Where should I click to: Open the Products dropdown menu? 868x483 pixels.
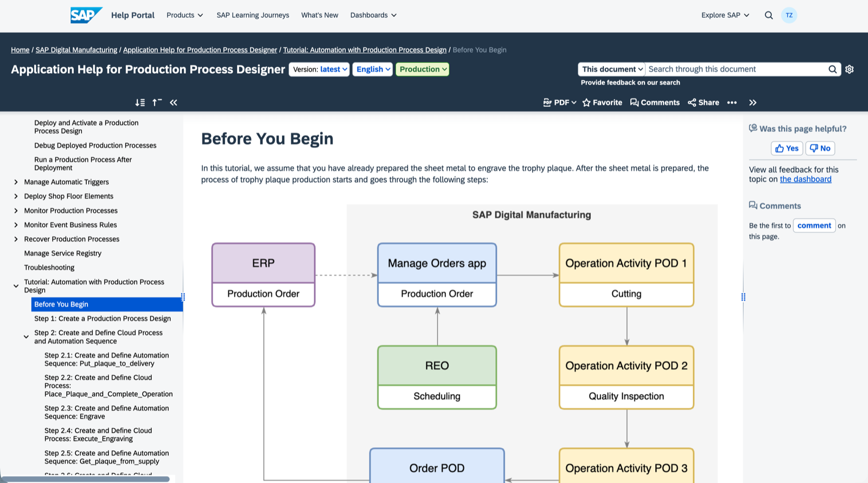185,15
